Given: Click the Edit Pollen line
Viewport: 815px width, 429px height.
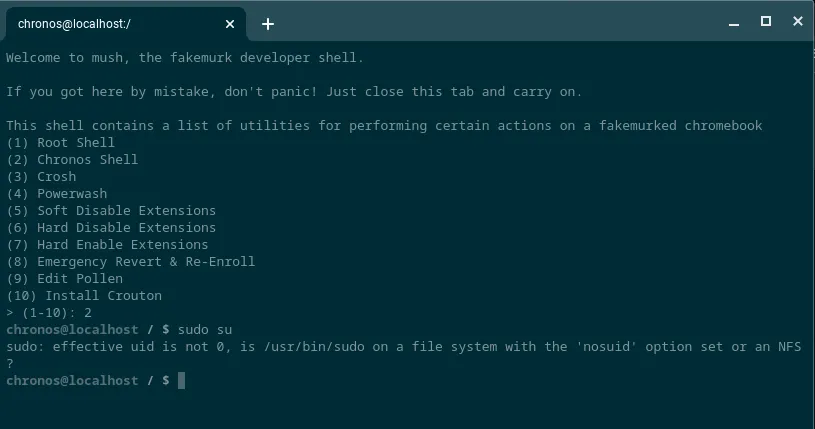Looking at the screenshot, I should 64,279.
